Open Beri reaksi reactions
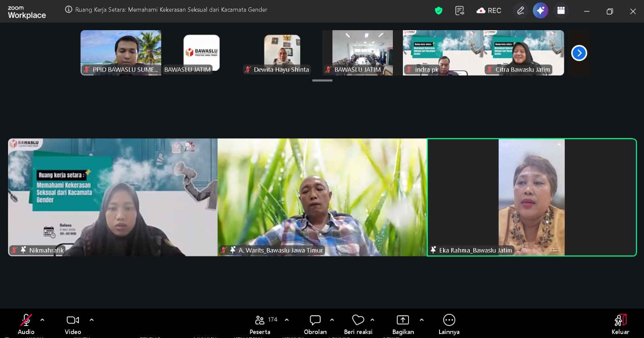This screenshot has height=338, width=644. point(358,324)
